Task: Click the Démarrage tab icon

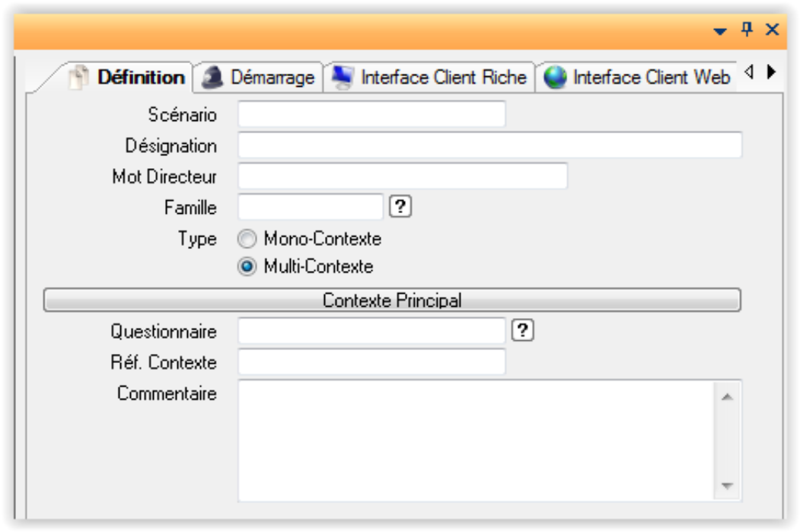Action: 212,78
